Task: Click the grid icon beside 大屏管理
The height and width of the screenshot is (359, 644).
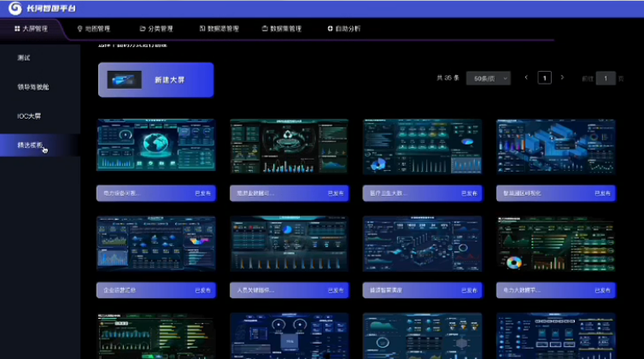Action: (17, 28)
